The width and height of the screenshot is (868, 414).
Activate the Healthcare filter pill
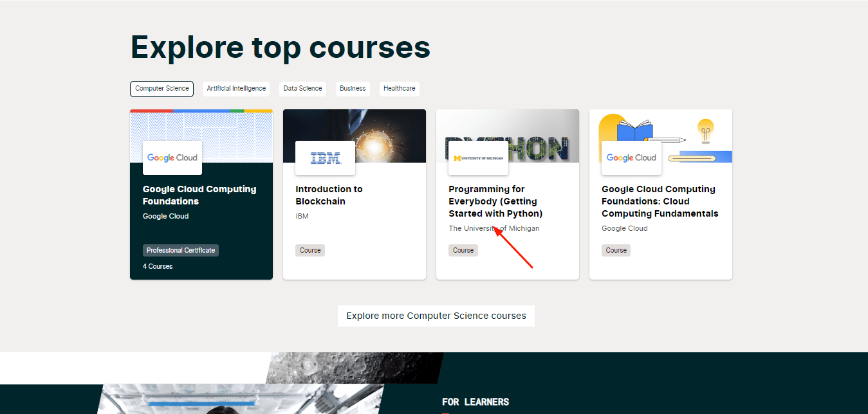pyautogui.click(x=399, y=88)
